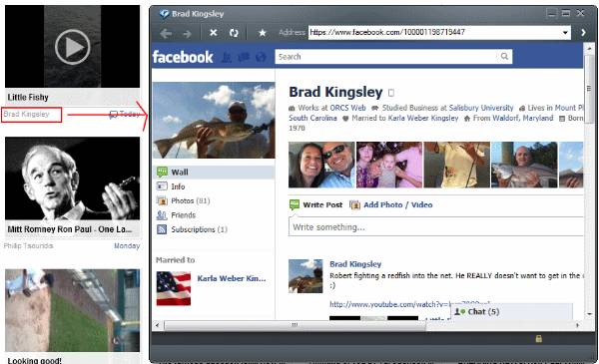Select the Wall tab in profile sidebar
This screenshot has height=364, width=599.
point(214,173)
